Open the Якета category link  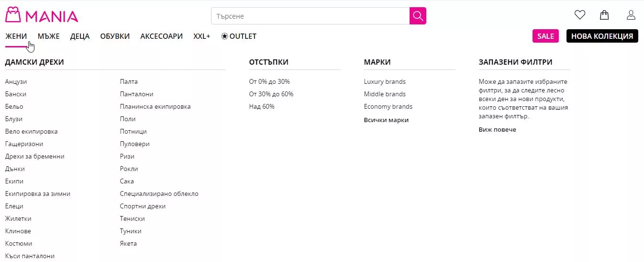tap(128, 243)
